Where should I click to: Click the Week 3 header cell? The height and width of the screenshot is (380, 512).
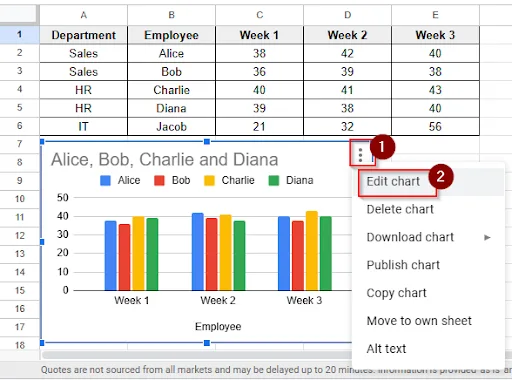click(435, 35)
